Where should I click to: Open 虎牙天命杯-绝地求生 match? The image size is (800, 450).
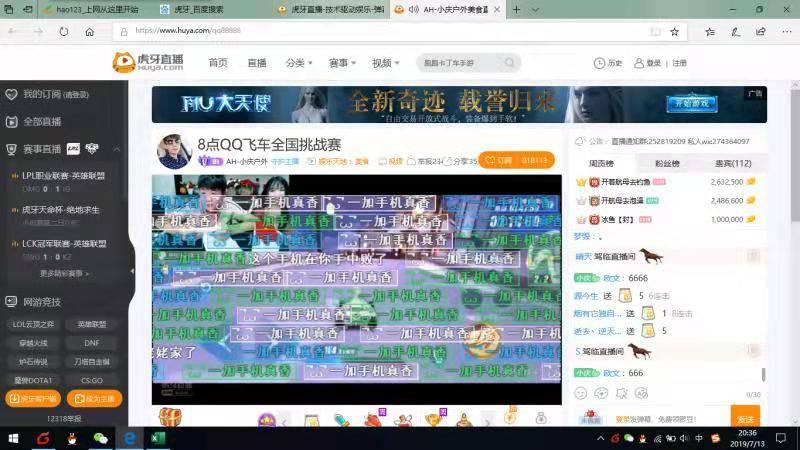coord(60,210)
